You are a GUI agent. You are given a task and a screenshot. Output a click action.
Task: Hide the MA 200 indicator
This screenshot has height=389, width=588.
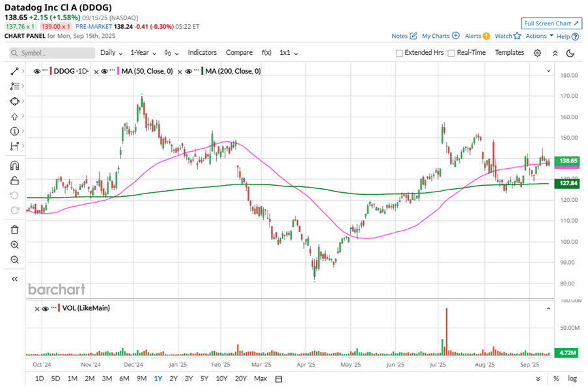188,71
